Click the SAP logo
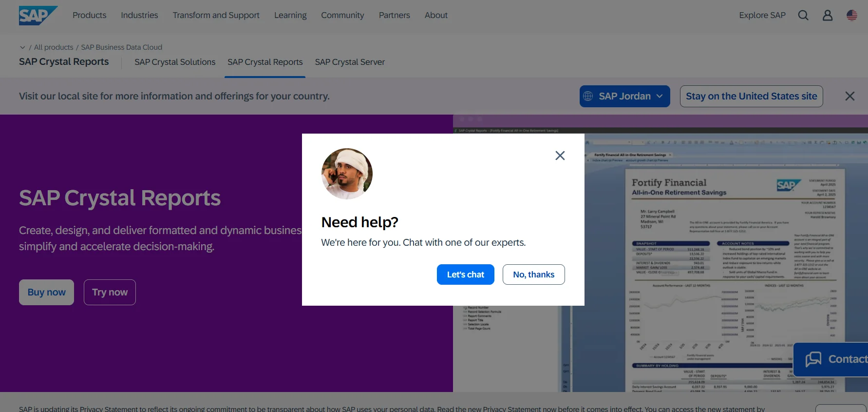868x412 pixels. coord(38,15)
